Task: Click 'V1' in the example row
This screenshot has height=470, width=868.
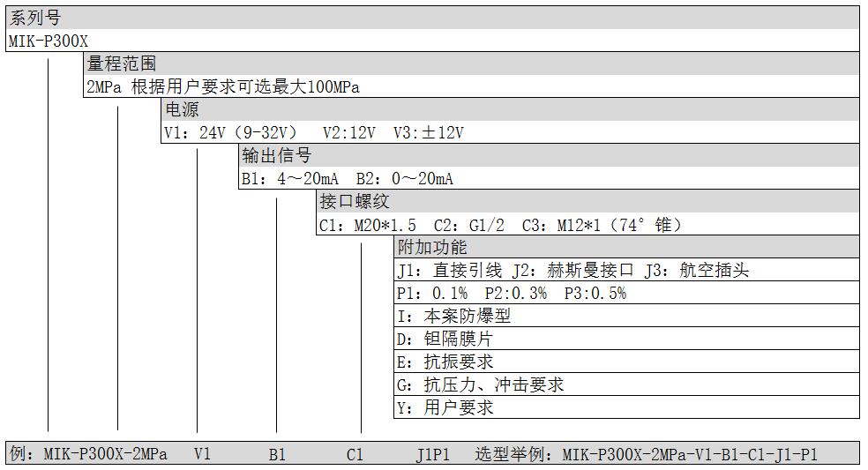Action: [x=203, y=454]
